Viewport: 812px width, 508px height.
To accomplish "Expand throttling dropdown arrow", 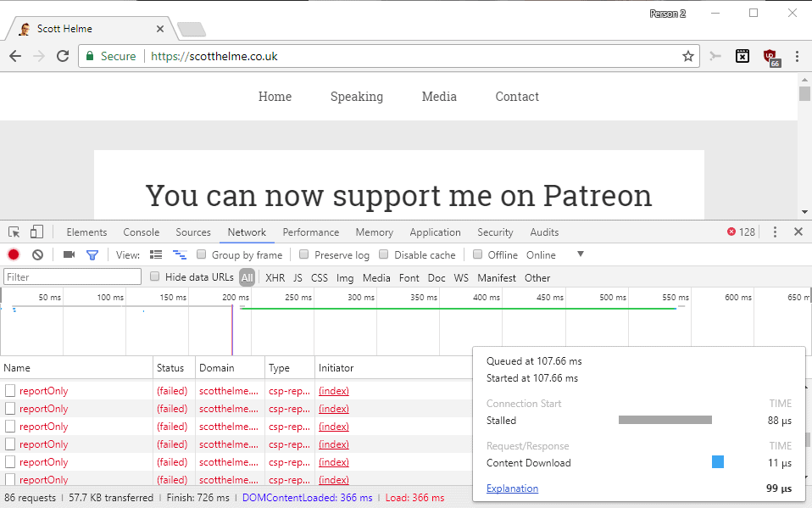I will 581,254.
